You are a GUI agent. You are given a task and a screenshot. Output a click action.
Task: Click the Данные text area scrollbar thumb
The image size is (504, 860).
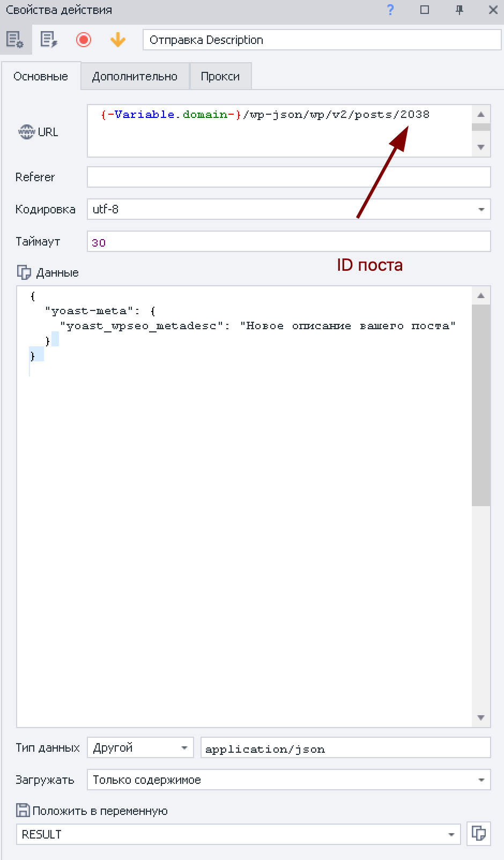[x=481, y=405]
